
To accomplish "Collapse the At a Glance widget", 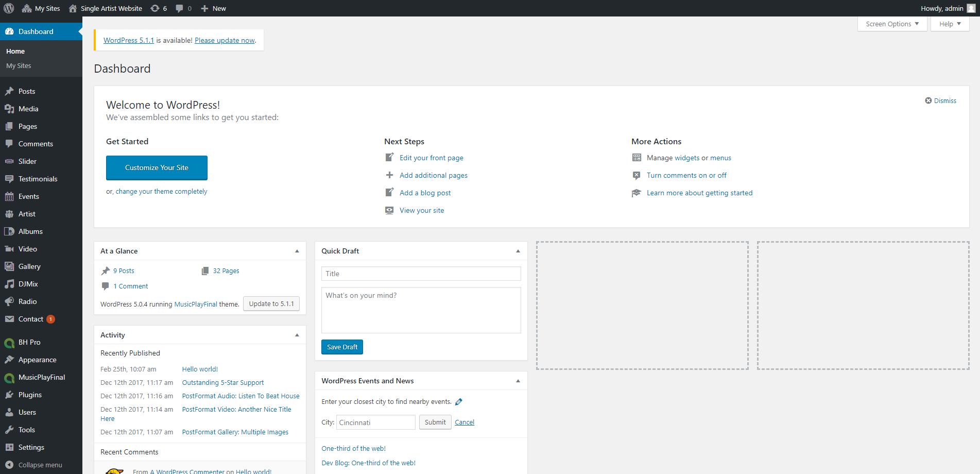I will pyautogui.click(x=297, y=251).
